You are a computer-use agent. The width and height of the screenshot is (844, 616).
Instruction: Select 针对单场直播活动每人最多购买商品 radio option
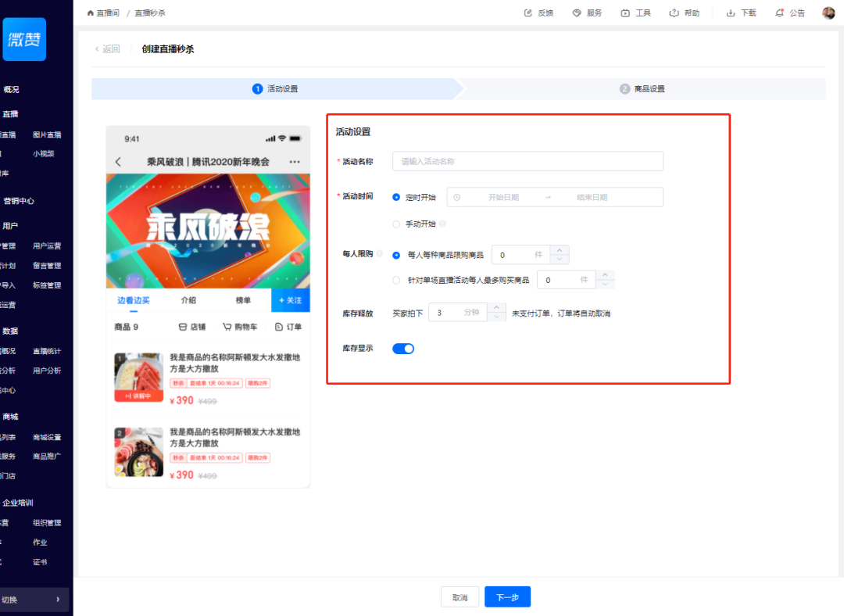(x=396, y=280)
